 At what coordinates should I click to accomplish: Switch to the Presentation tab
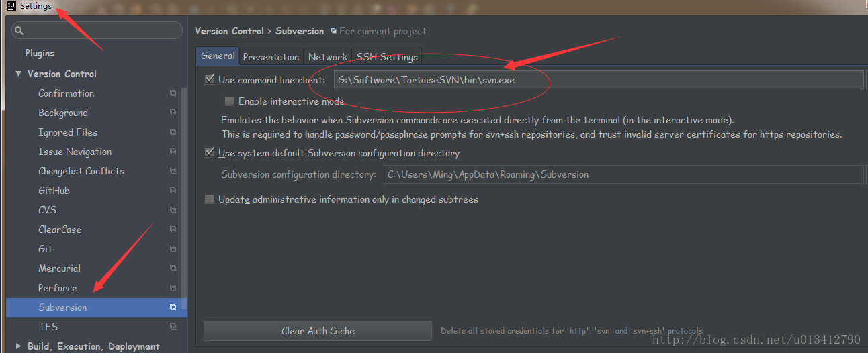(x=271, y=57)
